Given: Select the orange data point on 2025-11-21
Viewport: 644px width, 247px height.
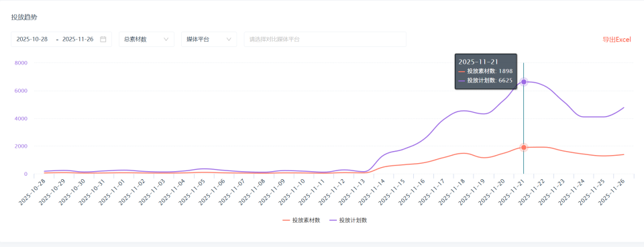Looking at the screenshot, I should [x=524, y=148].
